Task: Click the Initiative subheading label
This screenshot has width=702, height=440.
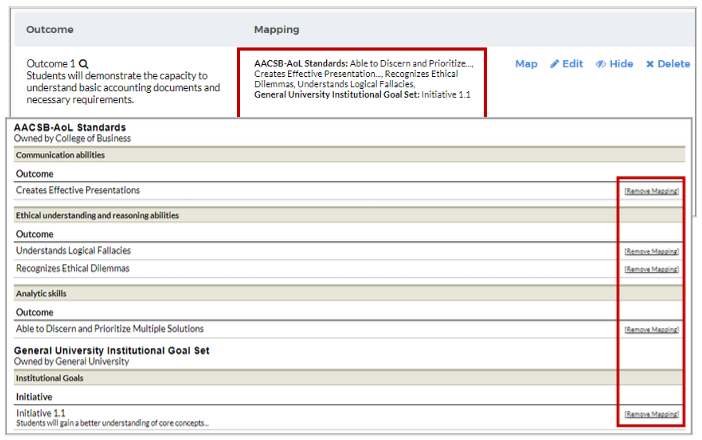Action: tap(34, 397)
